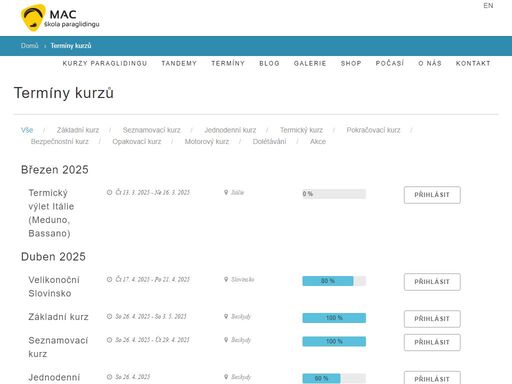Viewport: 512px width, 384px height.
Task: Click the 80 % occupancy bar
Action: (334, 281)
